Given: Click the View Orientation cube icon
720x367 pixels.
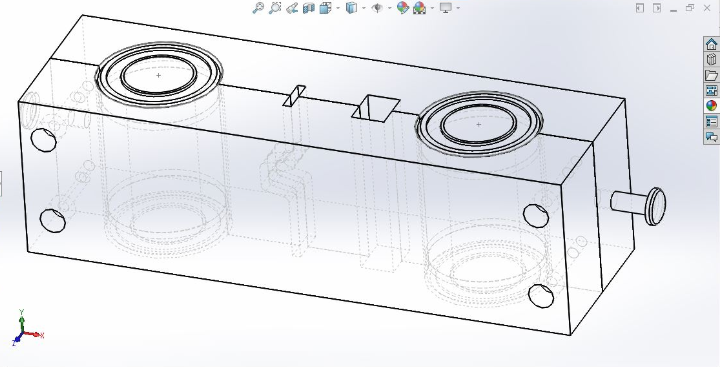Looking at the screenshot, I should pyautogui.click(x=325, y=8).
